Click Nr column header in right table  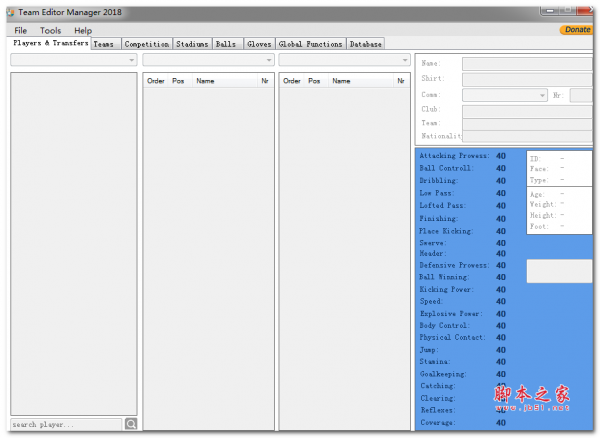click(x=401, y=81)
